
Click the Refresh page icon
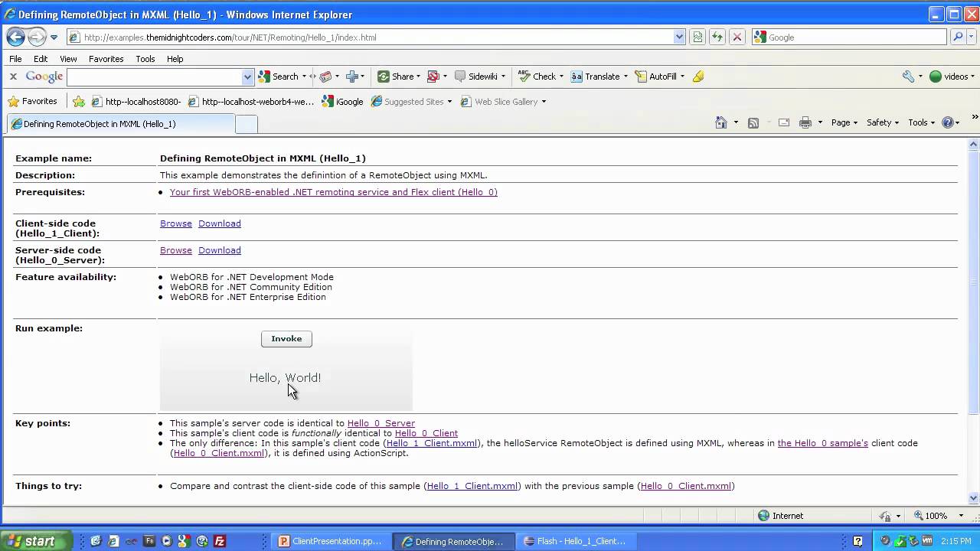pyautogui.click(x=717, y=37)
